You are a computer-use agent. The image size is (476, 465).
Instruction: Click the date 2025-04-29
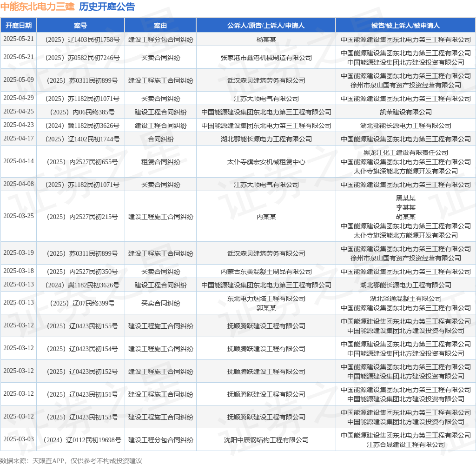(19, 98)
